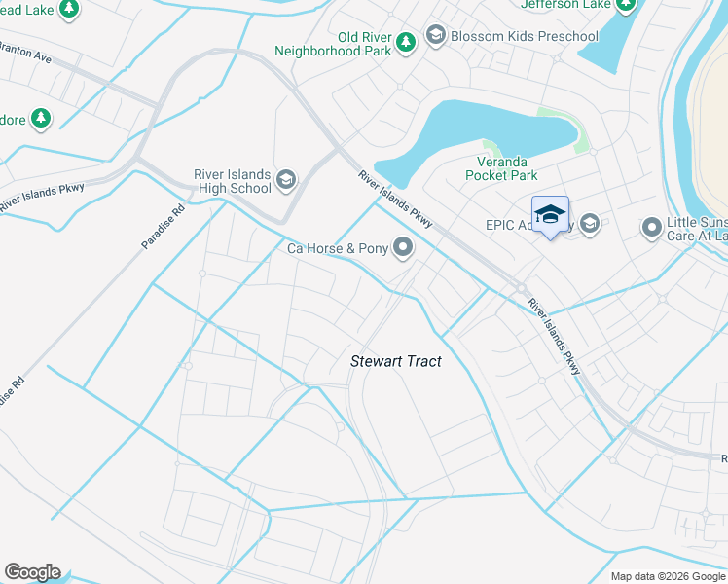Open the Old River Neighborhood Park pin
Screen dimensions: 728x584
click(x=406, y=42)
